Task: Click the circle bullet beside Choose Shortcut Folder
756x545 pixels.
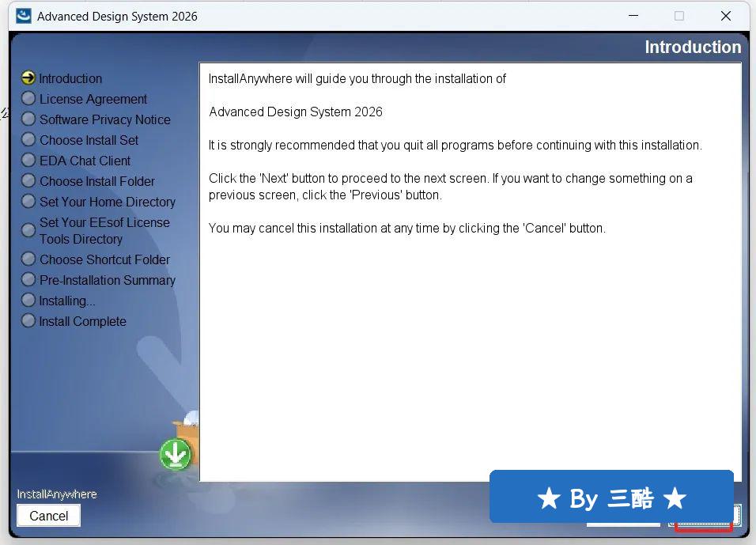Action: point(28,259)
